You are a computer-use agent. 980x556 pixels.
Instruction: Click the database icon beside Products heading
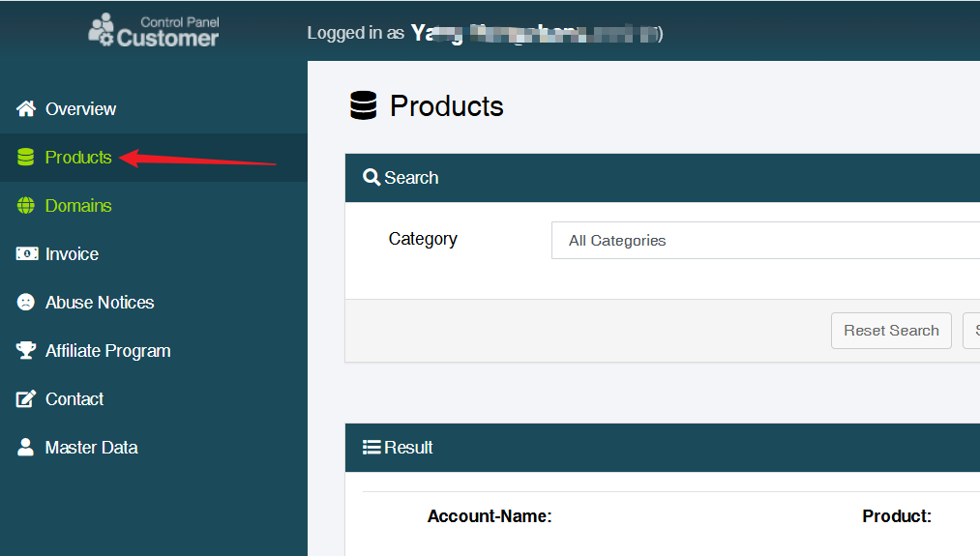363,105
